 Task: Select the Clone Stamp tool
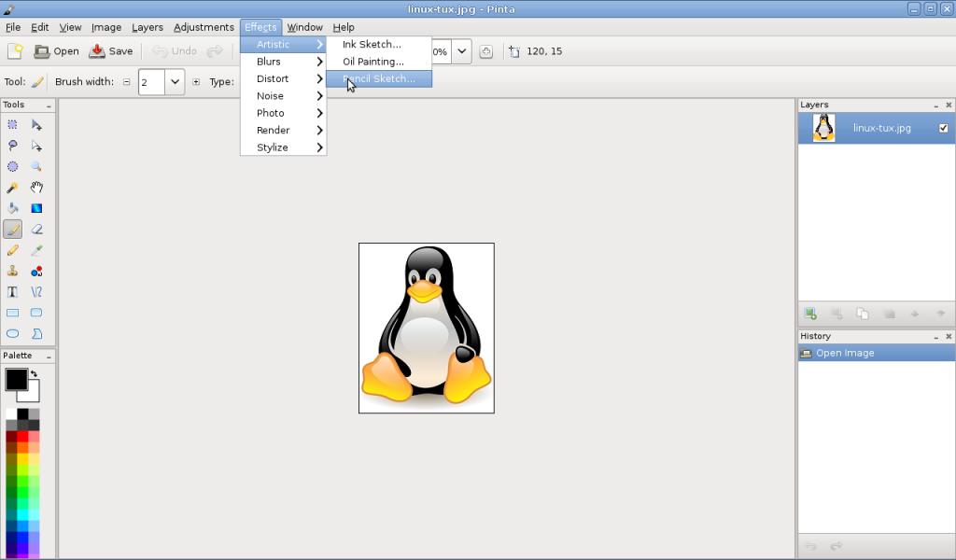coord(12,272)
